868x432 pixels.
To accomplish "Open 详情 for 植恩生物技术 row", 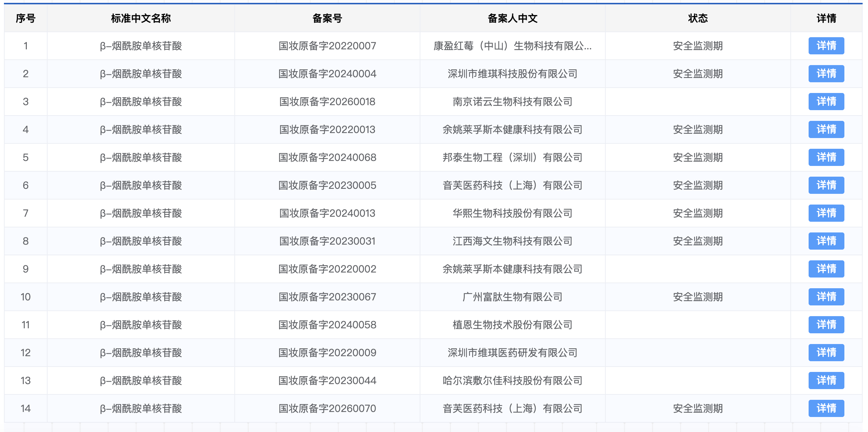I will (x=826, y=325).
